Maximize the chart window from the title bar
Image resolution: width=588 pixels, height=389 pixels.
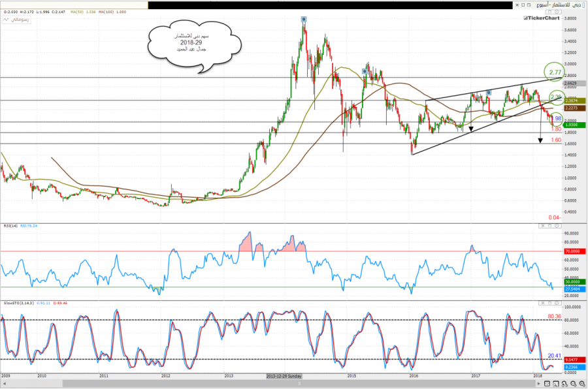pos(523,5)
